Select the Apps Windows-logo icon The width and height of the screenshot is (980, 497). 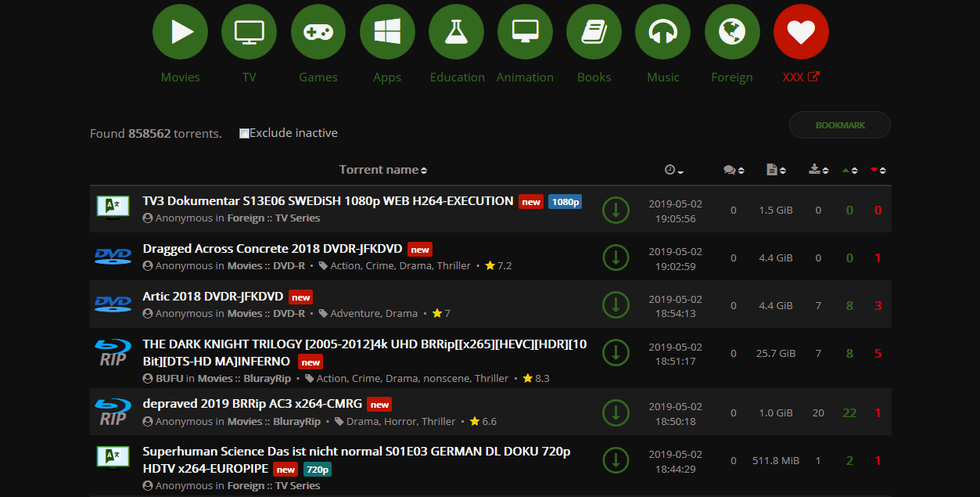387,31
